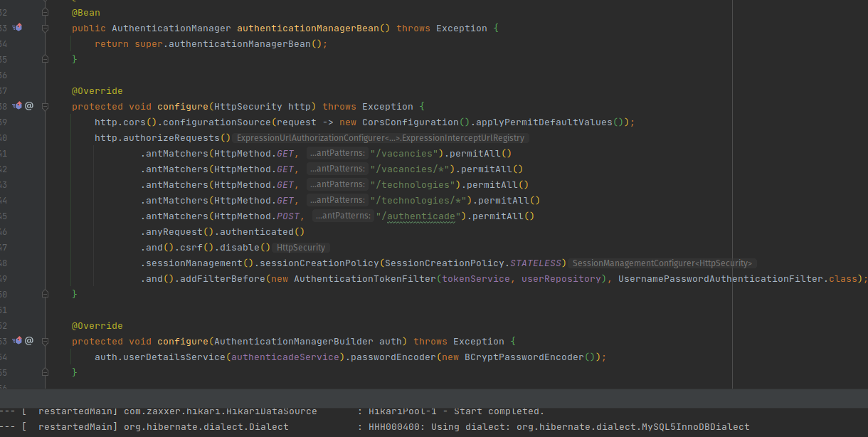Viewport: 868px width, 437px height.
Task: Click AuthenticationManagerBuilder parameter type
Action: 294,342
